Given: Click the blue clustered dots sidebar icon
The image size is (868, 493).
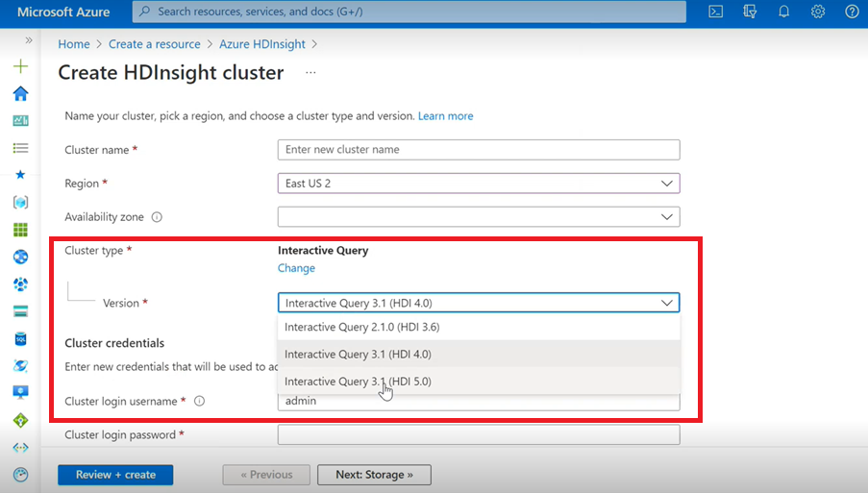Looking at the screenshot, I should coord(20,283).
